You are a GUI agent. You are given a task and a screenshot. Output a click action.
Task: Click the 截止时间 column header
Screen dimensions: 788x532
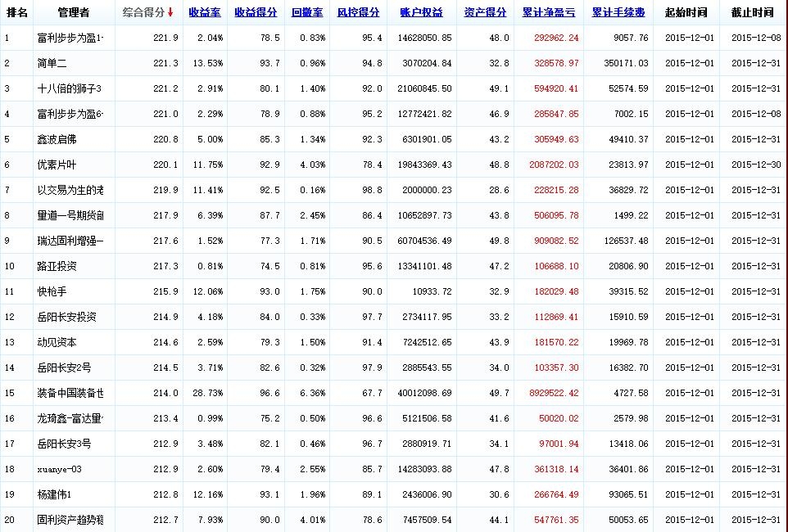(x=753, y=12)
